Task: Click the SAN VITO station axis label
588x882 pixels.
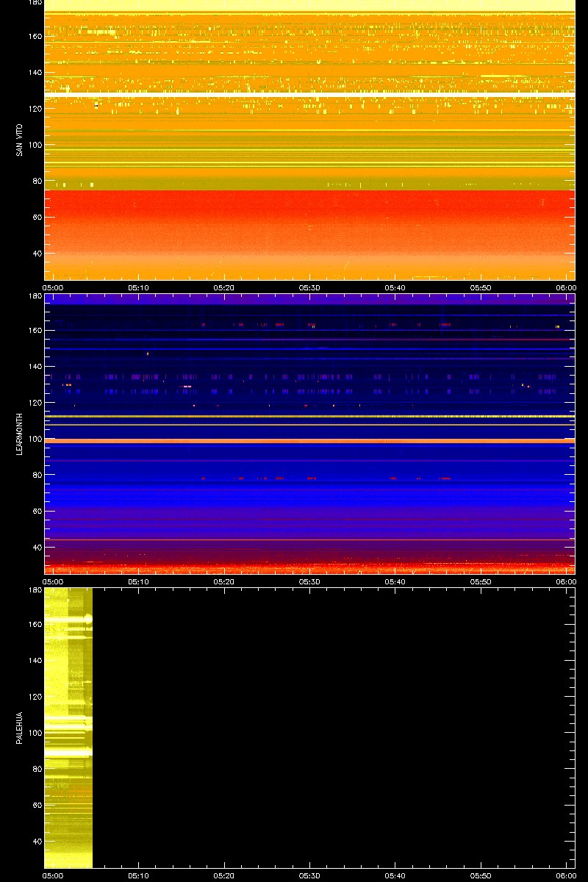Action: (20, 140)
